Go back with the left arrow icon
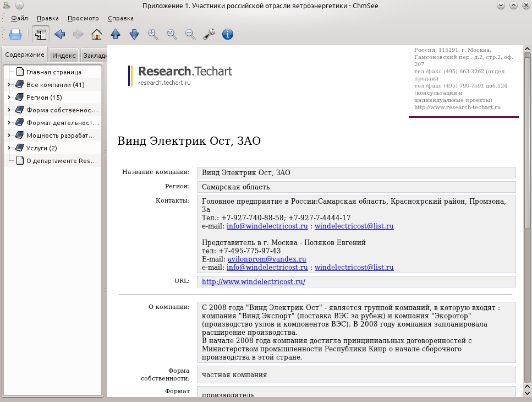 [60, 34]
